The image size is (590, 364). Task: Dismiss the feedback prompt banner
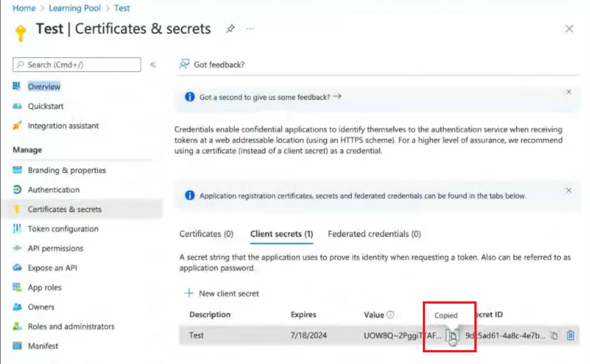[x=569, y=92]
